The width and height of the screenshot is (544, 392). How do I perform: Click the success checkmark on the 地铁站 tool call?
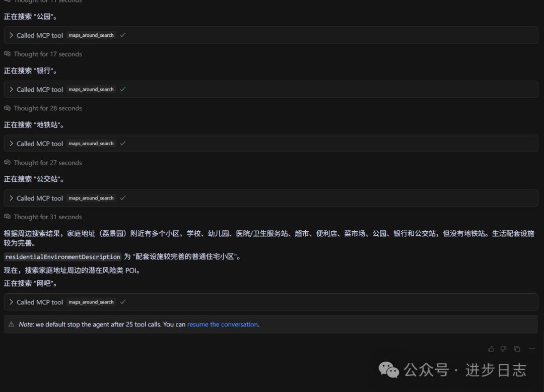click(x=123, y=143)
